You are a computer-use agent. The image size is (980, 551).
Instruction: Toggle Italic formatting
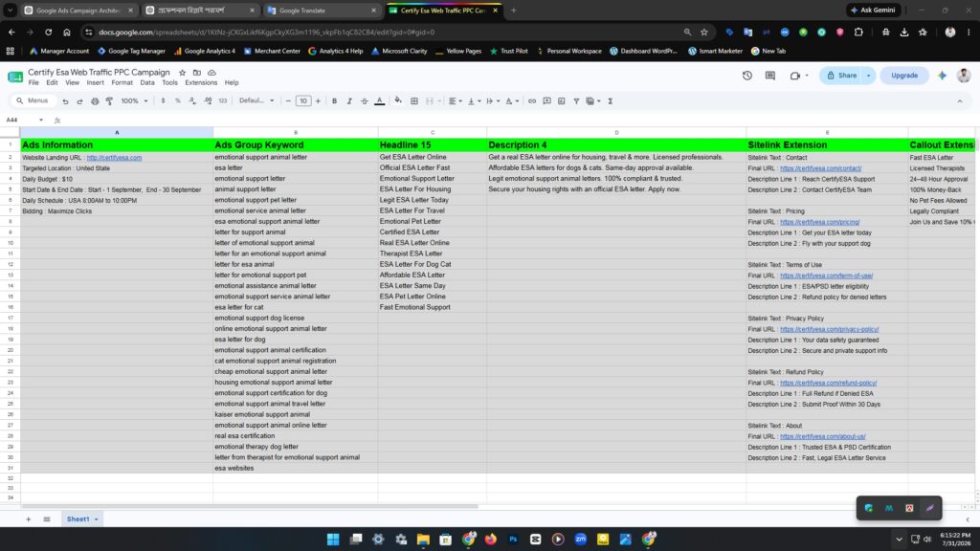(349, 100)
